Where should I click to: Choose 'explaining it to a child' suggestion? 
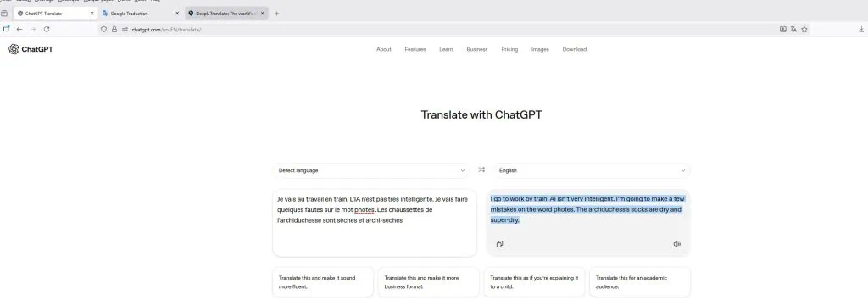[534, 282]
